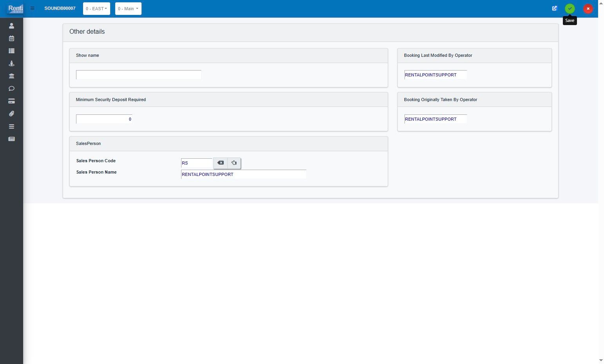
Task: Click Booking Last Modified By Operator label
Action: tap(438, 56)
